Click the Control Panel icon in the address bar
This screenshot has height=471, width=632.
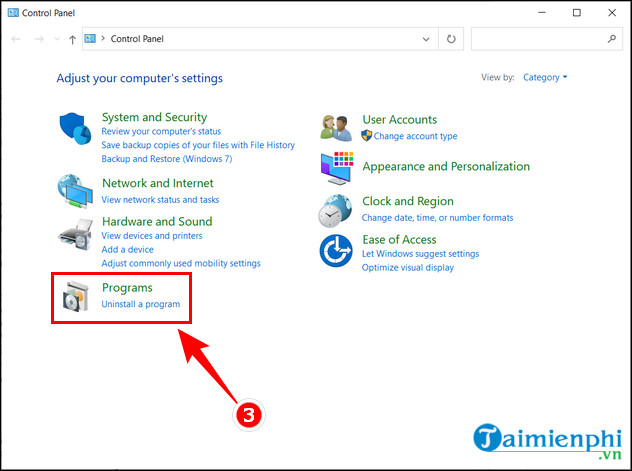click(90, 39)
